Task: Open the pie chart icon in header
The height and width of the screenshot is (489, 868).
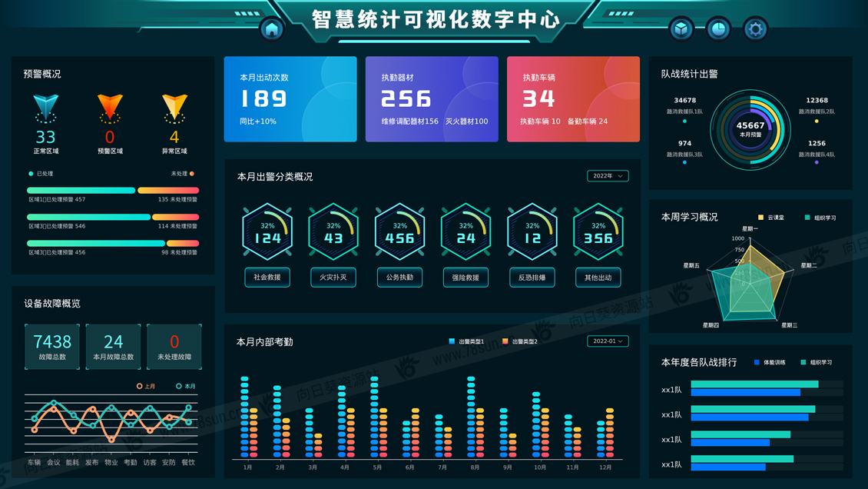Action: click(x=718, y=29)
